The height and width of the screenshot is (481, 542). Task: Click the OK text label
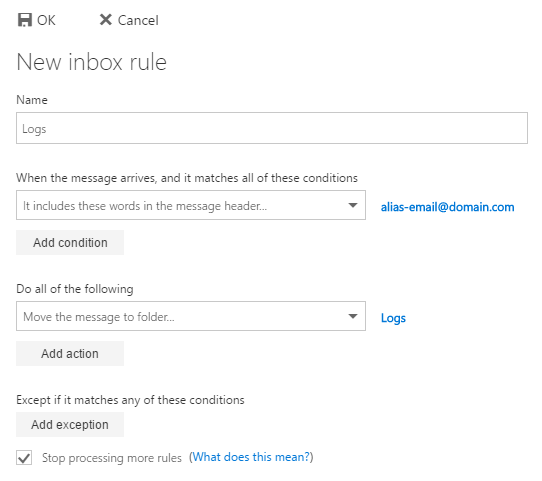tap(46, 20)
